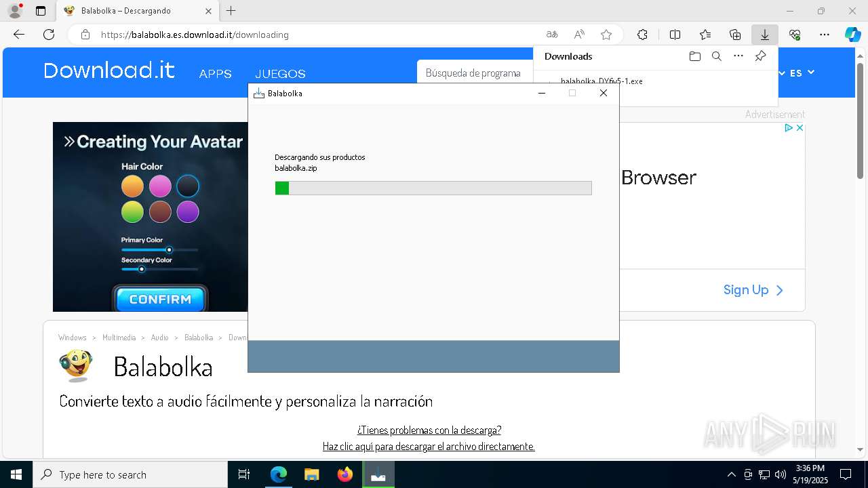
Task: View site info via lock icon
Action: (85, 35)
